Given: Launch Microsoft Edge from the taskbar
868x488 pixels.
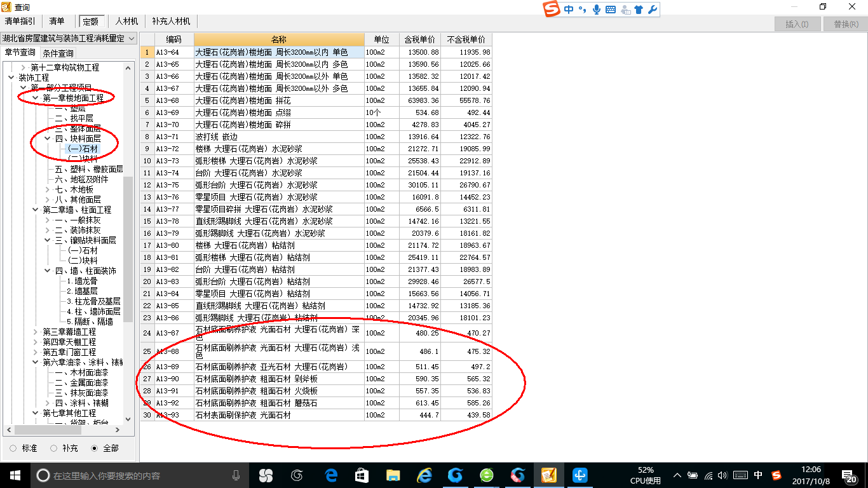Looking at the screenshot, I should pyautogui.click(x=330, y=475).
